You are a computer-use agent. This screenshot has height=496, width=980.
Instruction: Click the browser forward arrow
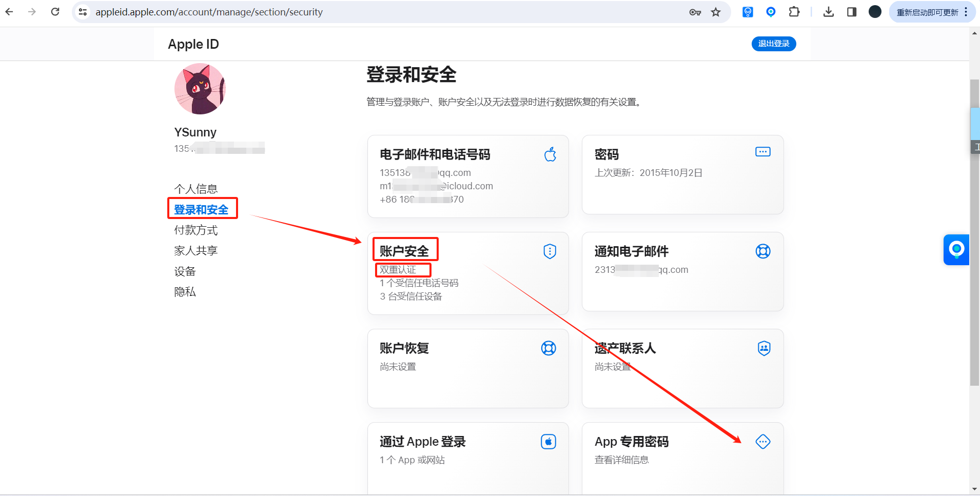pos(32,12)
